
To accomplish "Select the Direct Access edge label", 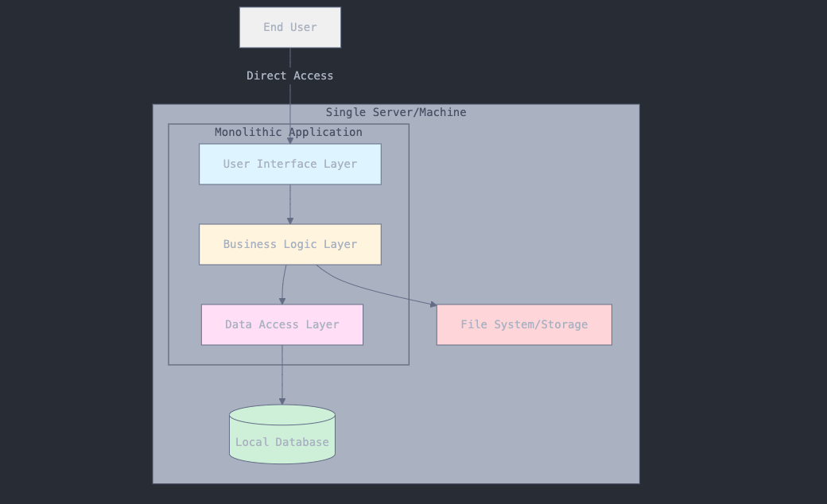I will tap(289, 76).
